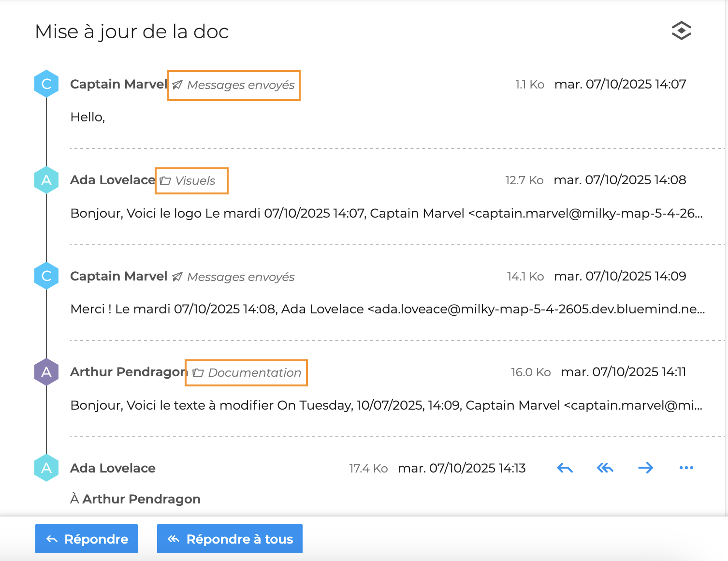Click Arthur Pendragon's purple avatar

click(46, 372)
